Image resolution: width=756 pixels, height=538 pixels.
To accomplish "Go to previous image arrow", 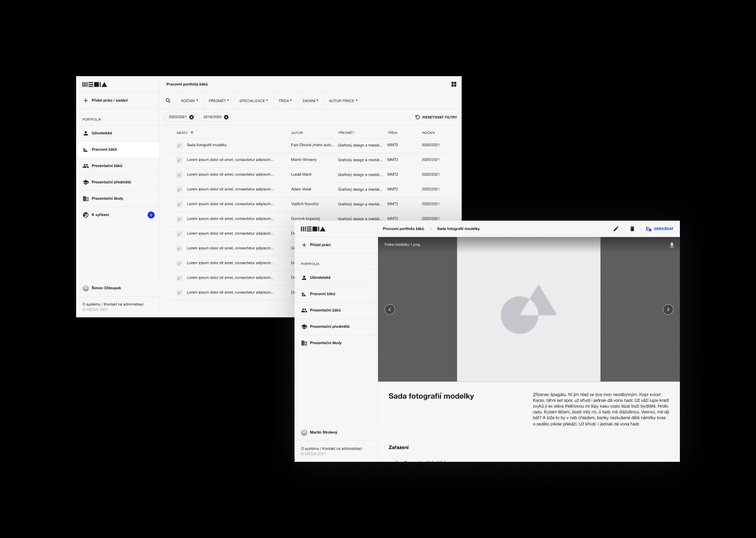I will pyautogui.click(x=390, y=309).
